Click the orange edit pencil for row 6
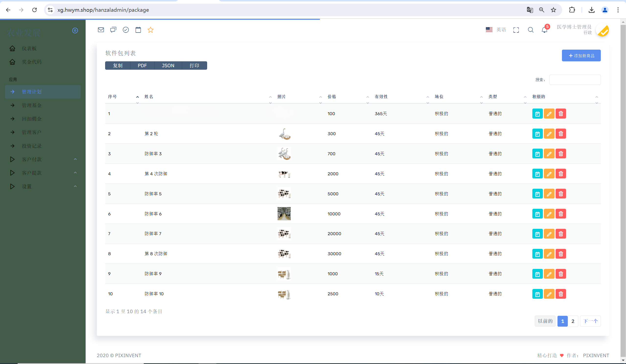626x364 pixels. pyautogui.click(x=549, y=214)
